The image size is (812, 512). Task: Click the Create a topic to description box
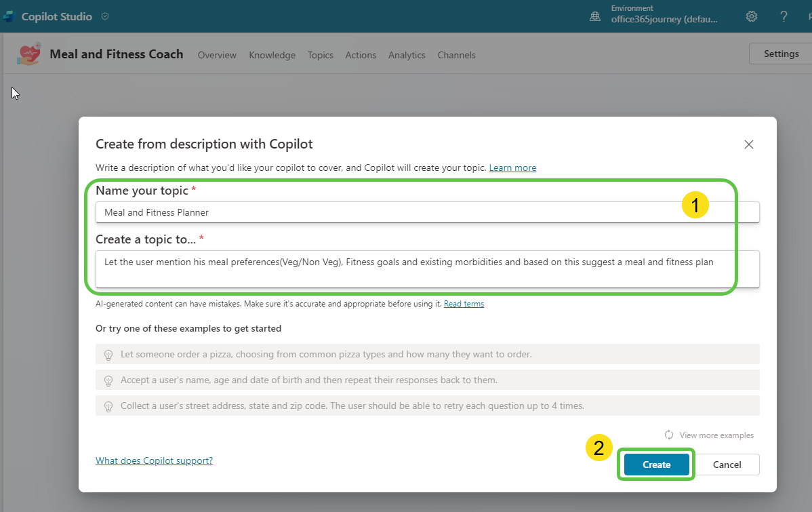[427, 269]
